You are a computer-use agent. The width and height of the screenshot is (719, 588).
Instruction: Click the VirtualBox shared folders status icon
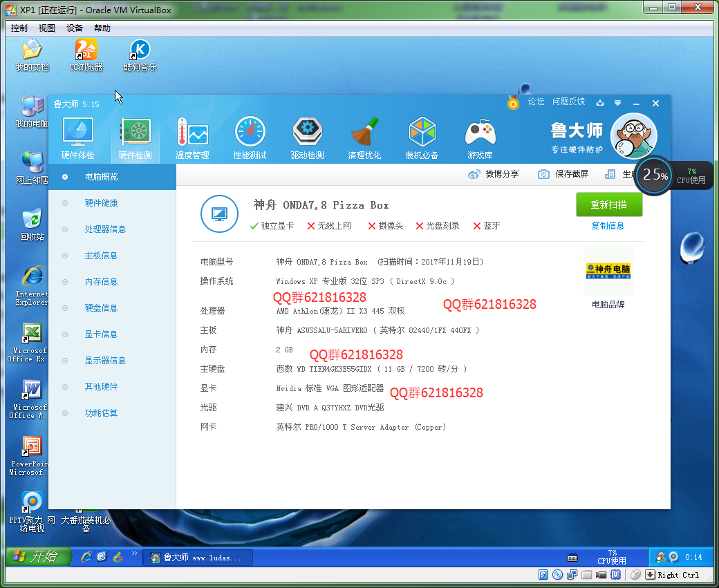coord(586,575)
